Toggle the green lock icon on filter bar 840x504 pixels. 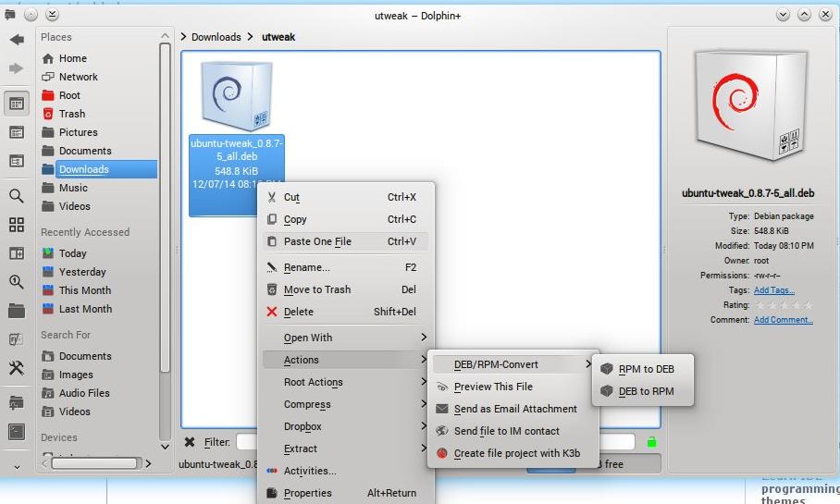click(x=651, y=442)
